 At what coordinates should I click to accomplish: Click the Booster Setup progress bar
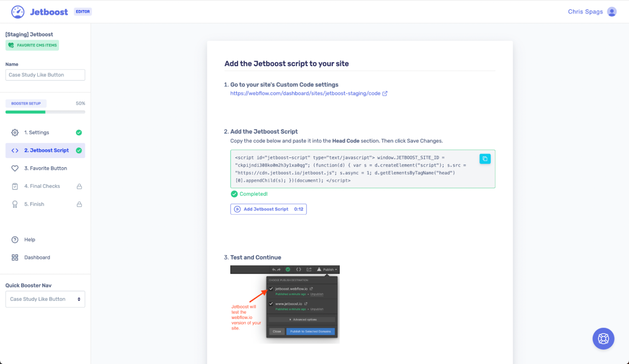coord(45,112)
